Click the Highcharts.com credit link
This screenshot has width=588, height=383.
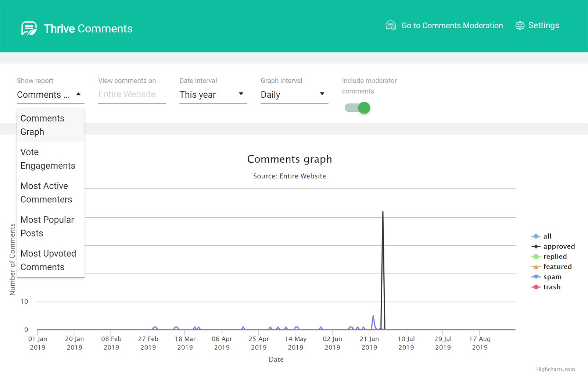(x=555, y=369)
